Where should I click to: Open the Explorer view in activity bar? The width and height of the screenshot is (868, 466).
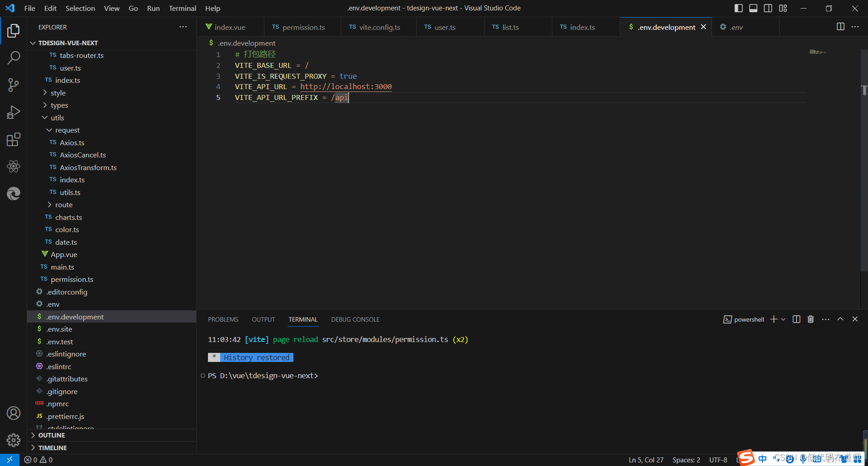(x=14, y=31)
